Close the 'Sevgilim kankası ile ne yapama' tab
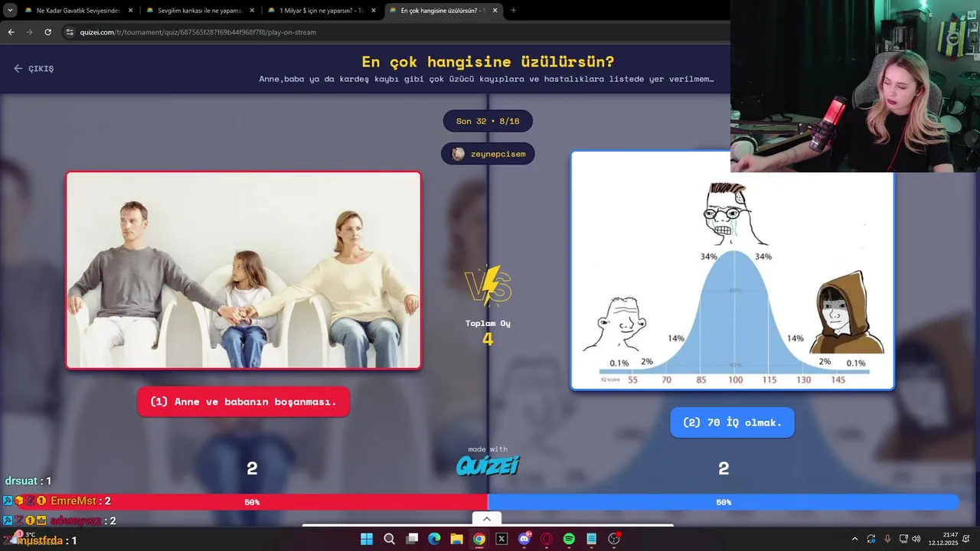The height and width of the screenshot is (551, 980). [252, 11]
